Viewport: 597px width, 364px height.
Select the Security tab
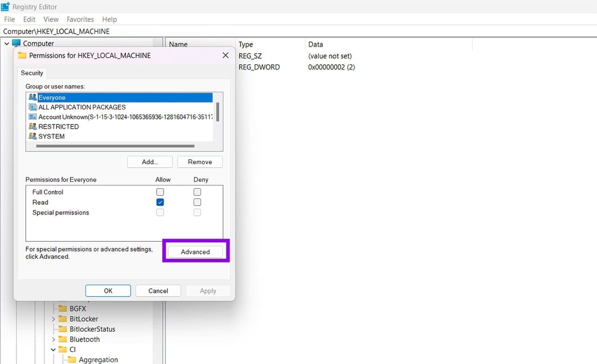(x=32, y=73)
